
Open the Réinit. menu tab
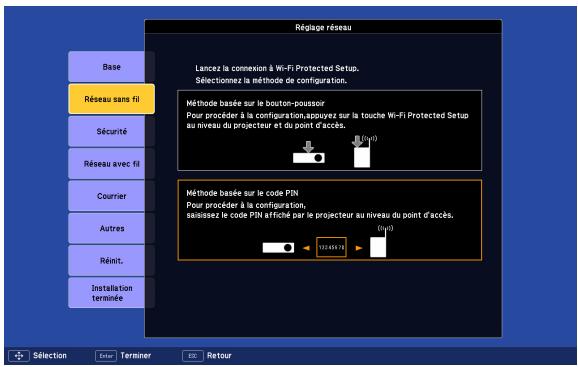pyautogui.click(x=111, y=261)
